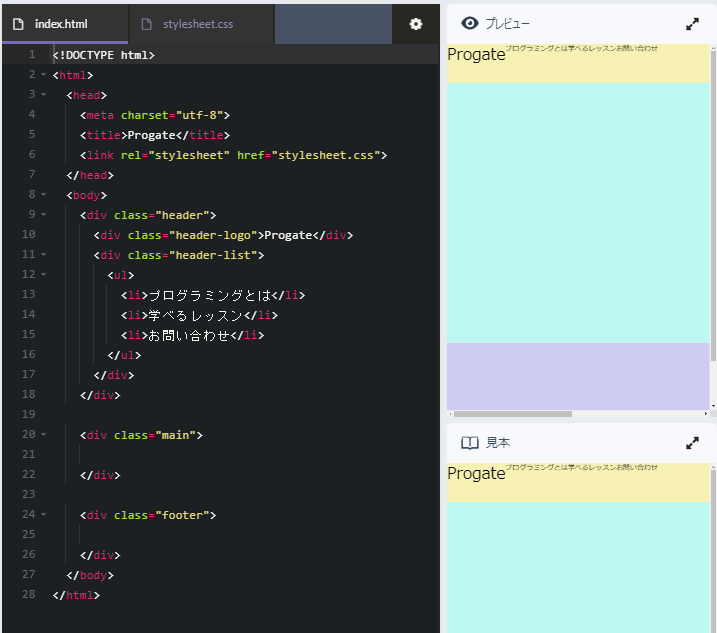Click the Progate logo in 見本 panel
Image resolution: width=717 pixels, height=633 pixels.
(476, 473)
